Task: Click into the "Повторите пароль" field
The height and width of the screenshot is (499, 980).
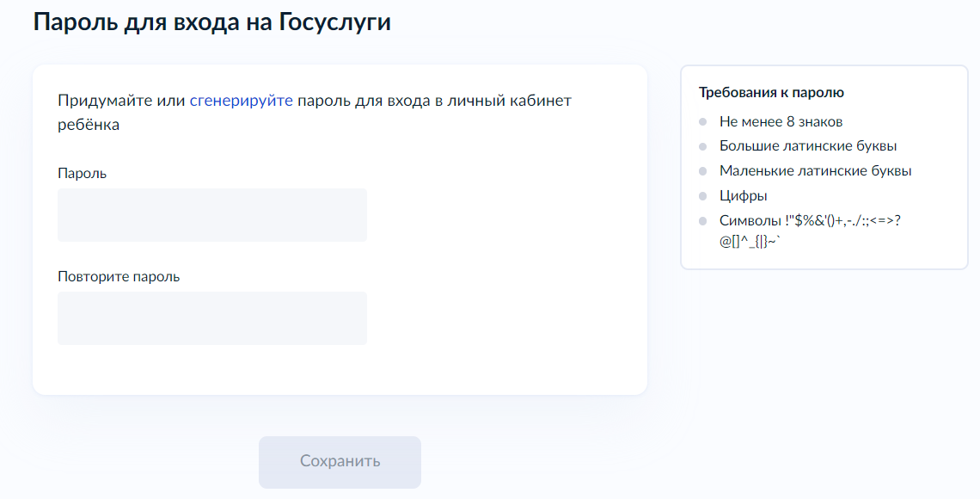Action: (212, 318)
